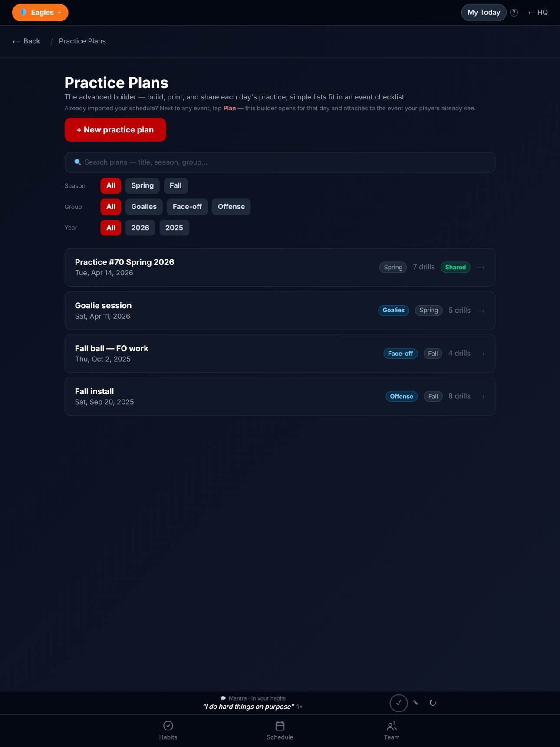Click the Tue, Apr 14, 2026 date text
The height and width of the screenshot is (747, 560).
[104, 273]
